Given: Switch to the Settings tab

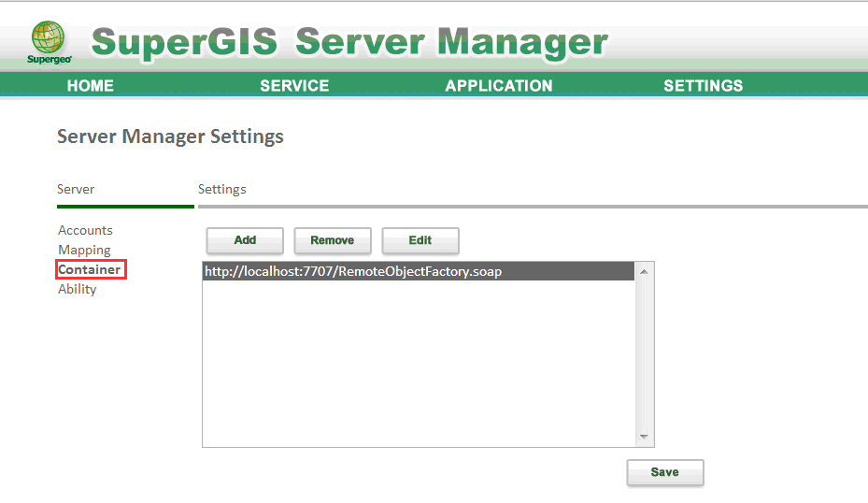Looking at the screenshot, I should pos(222,190).
